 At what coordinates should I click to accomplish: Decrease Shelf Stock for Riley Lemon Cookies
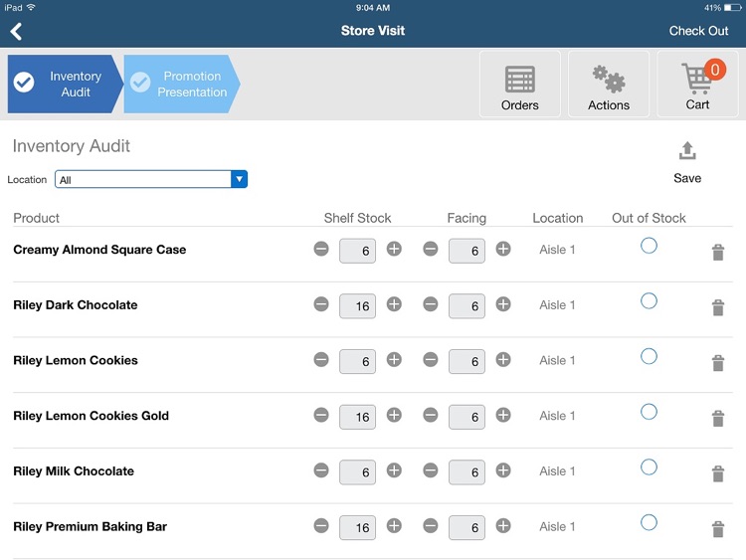pos(321,360)
